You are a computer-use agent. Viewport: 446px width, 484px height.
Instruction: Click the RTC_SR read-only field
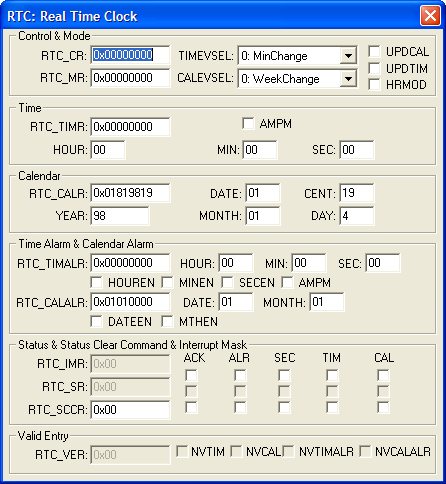(x=130, y=387)
